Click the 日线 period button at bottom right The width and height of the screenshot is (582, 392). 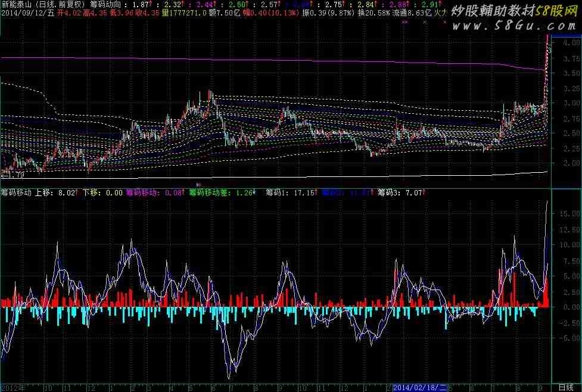pos(566,387)
